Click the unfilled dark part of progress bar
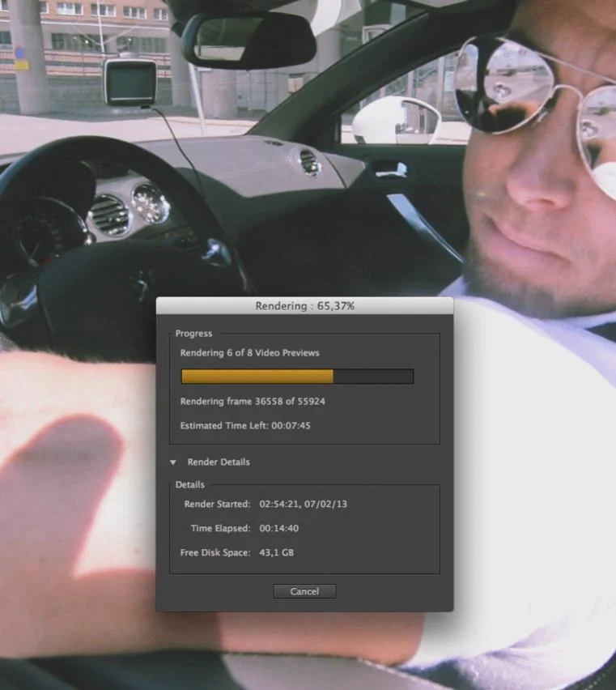 coord(372,377)
